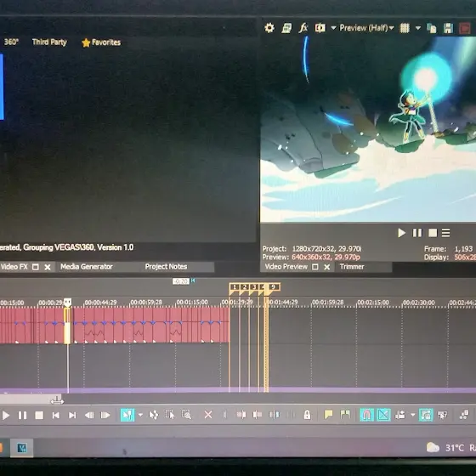Copy snapshot to clipboard icon
Viewport: 476px width, 476px height.
click(432, 28)
